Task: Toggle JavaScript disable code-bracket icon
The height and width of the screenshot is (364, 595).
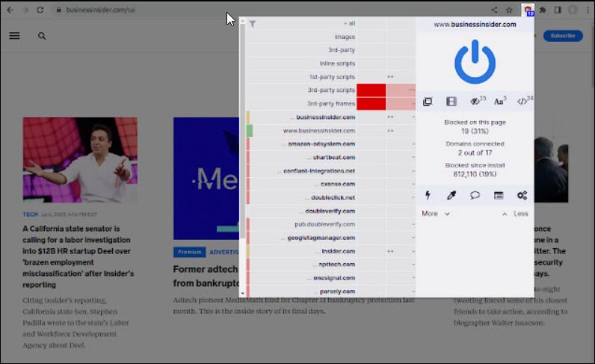Action: (524, 101)
